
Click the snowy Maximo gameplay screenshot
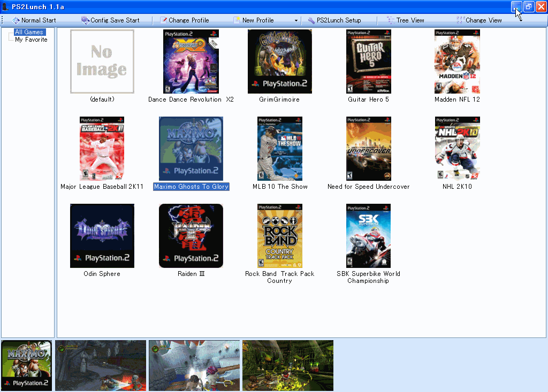pyautogui.click(x=194, y=365)
